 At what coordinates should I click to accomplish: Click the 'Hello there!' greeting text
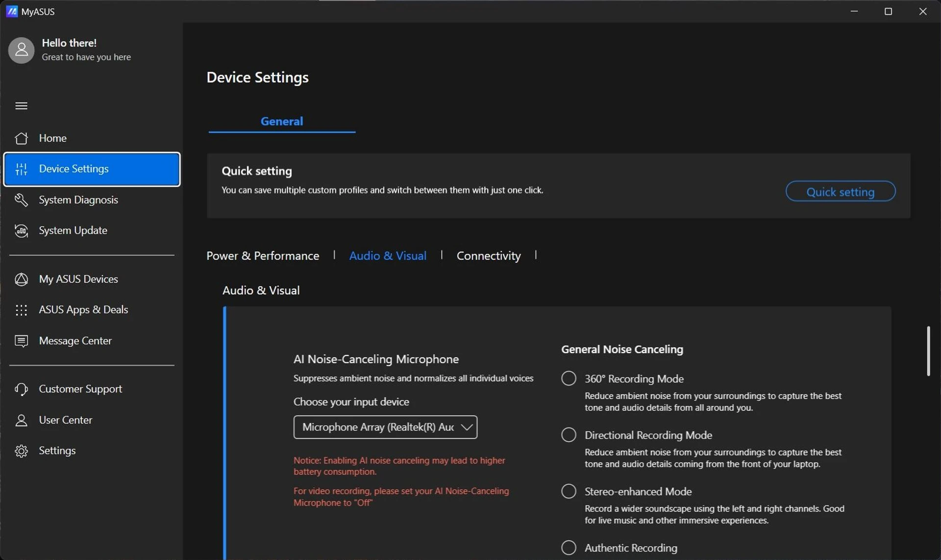(x=69, y=43)
